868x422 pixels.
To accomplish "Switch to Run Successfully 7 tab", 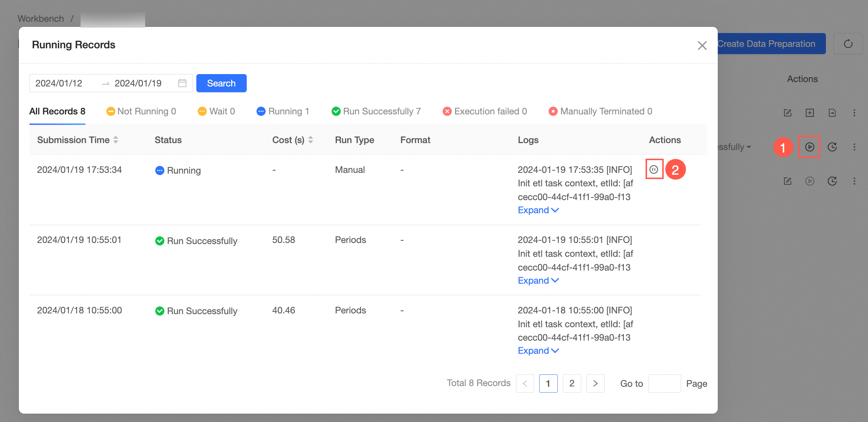I will tap(376, 111).
